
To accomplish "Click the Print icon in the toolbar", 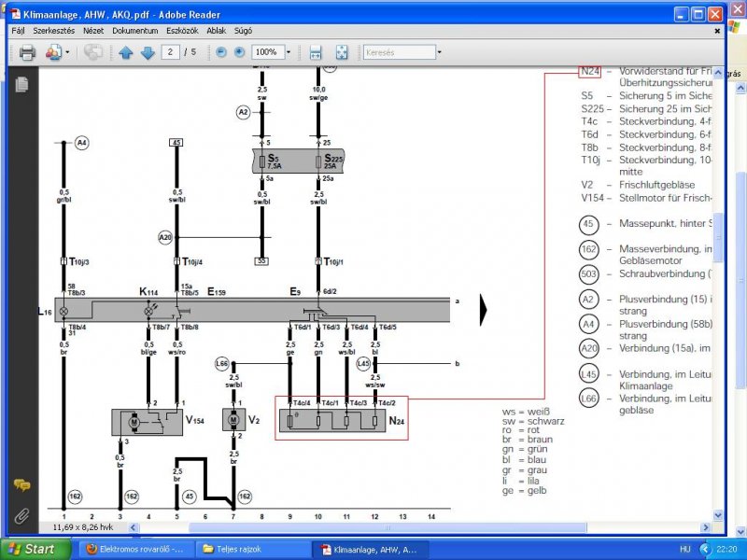I will (27, 52).
